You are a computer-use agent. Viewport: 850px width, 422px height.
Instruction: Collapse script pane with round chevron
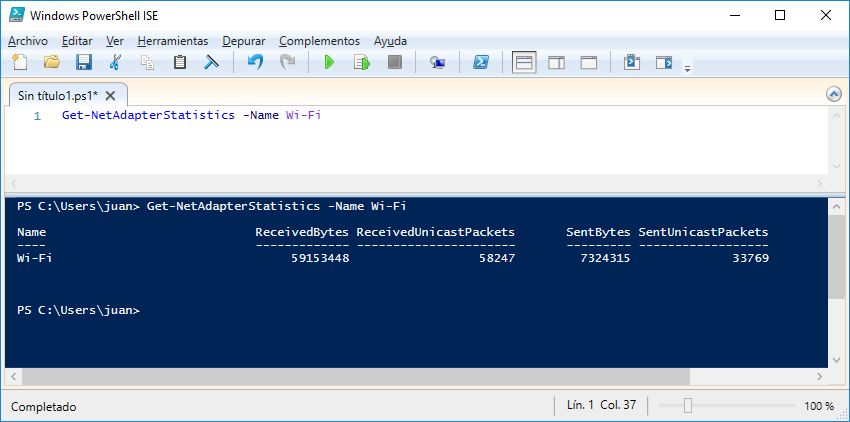834,94
